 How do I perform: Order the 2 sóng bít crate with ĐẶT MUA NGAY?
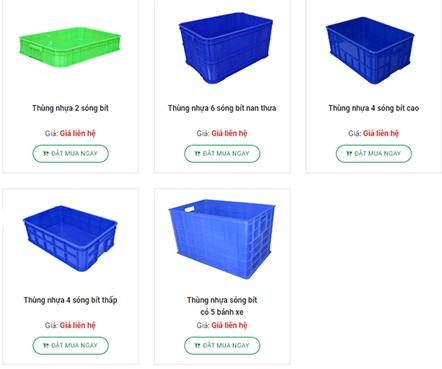70,154
